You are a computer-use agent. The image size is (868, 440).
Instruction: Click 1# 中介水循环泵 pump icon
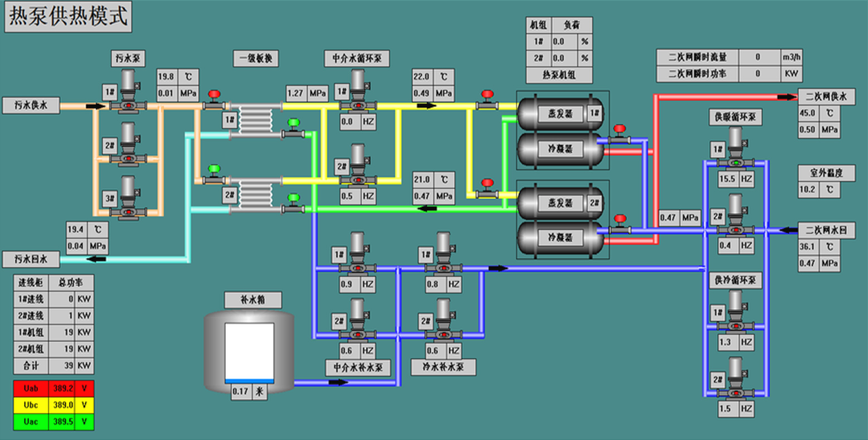coord(357,91)
